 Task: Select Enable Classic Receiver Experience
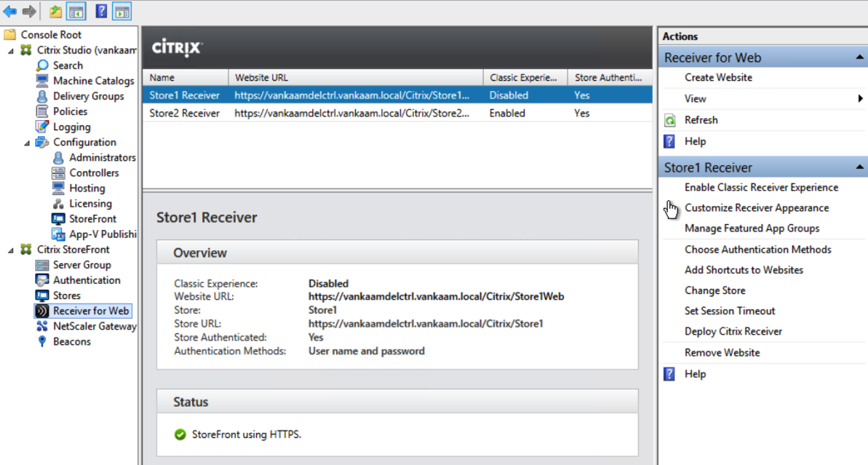pos(761,188)
